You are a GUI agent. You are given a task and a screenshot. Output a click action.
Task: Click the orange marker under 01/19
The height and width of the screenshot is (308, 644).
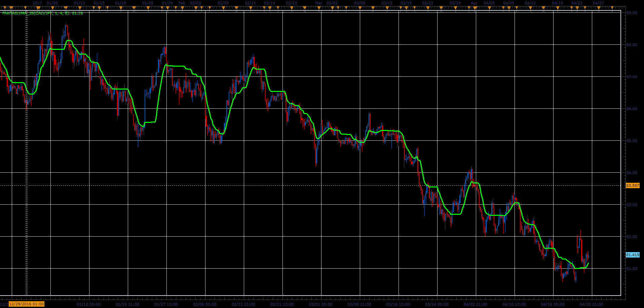click(120, 8)
